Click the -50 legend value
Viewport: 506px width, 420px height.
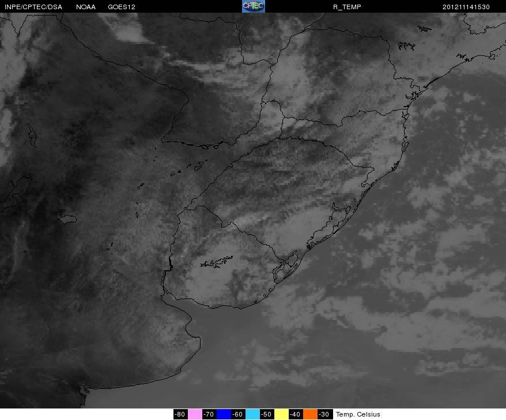267,414
